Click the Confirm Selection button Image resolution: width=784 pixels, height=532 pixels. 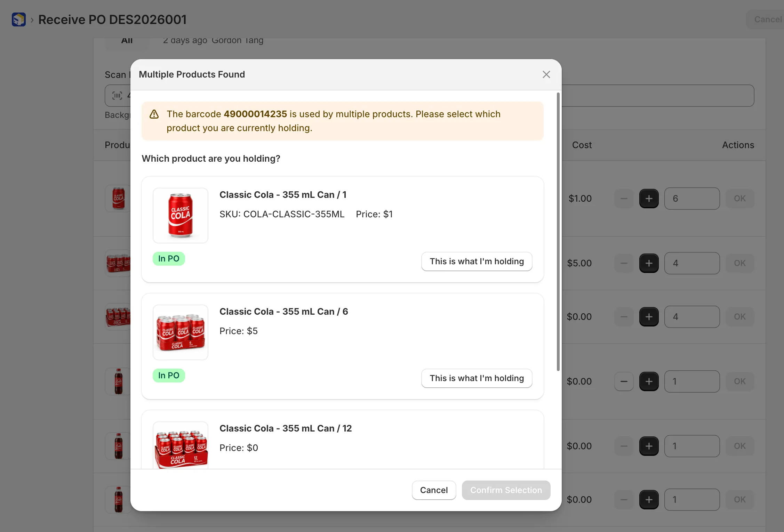pyautogui.click(x=506, y=490)
